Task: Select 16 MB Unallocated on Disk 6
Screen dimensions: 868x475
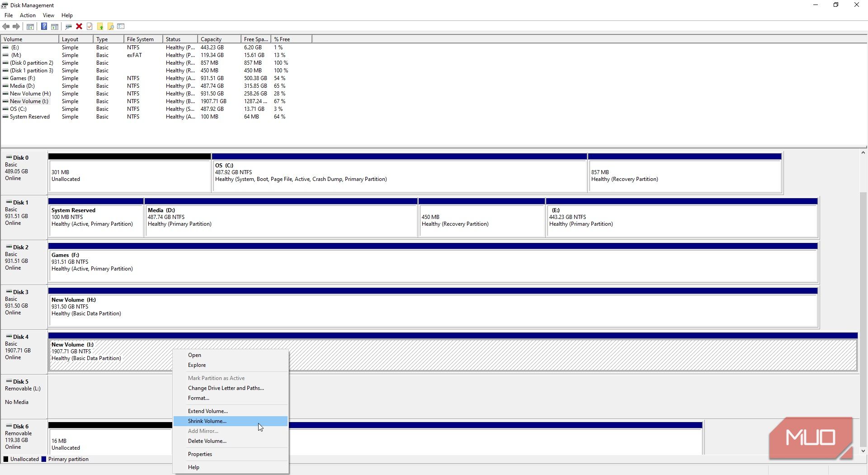Action: pyautogui.click(x=110, y=439)
